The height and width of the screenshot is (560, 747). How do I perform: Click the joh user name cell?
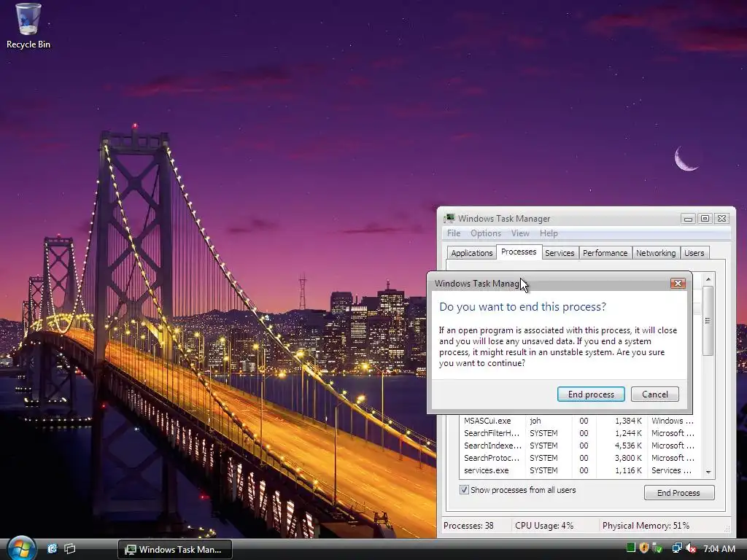(x=535, y=421)
